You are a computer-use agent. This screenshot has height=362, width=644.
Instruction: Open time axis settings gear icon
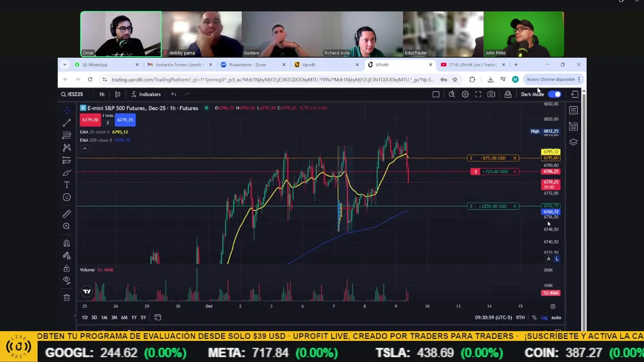(x=552, y=306)
